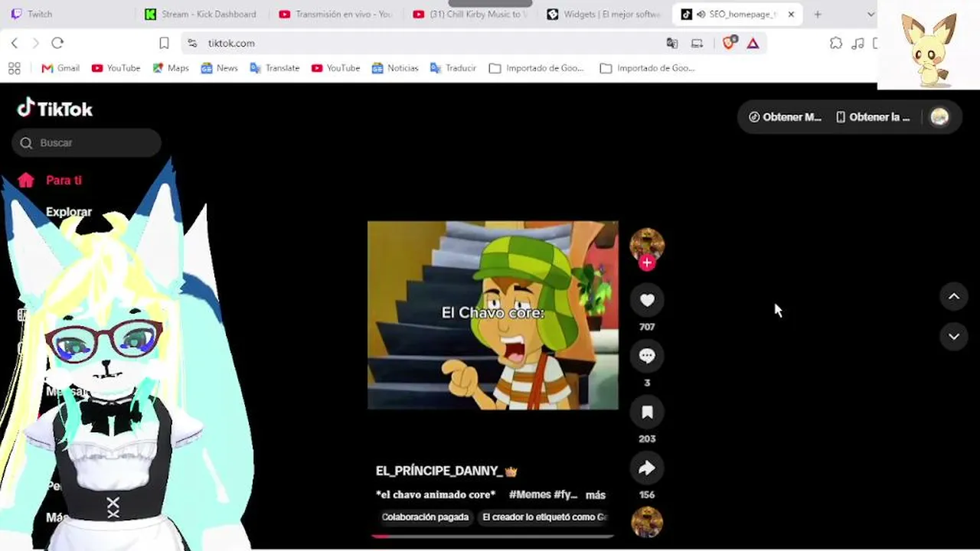Screen dimensions: 980x551
Task: Open the Translate bookmark
Action: tap(274, 68)
